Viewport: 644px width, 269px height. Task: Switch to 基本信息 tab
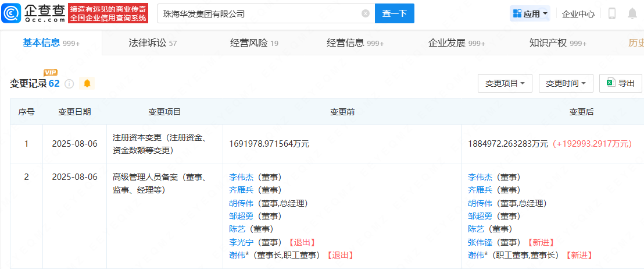point(51,43)
